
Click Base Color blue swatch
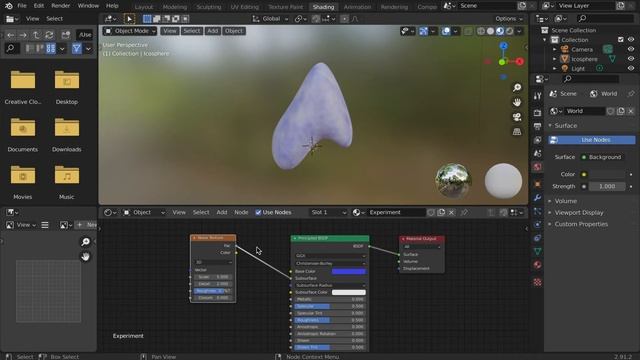click(x=349, y=271)
